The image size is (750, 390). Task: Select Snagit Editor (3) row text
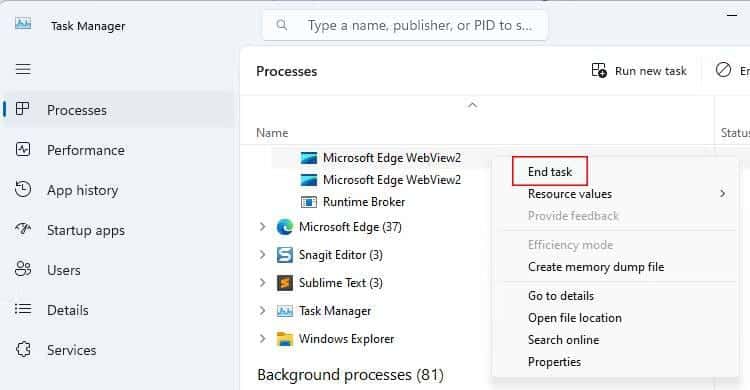(341, 255)
